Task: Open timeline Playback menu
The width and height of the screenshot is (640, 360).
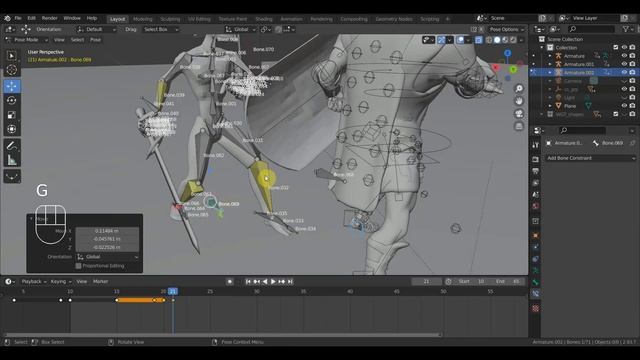Action: (x=34, y=282)
